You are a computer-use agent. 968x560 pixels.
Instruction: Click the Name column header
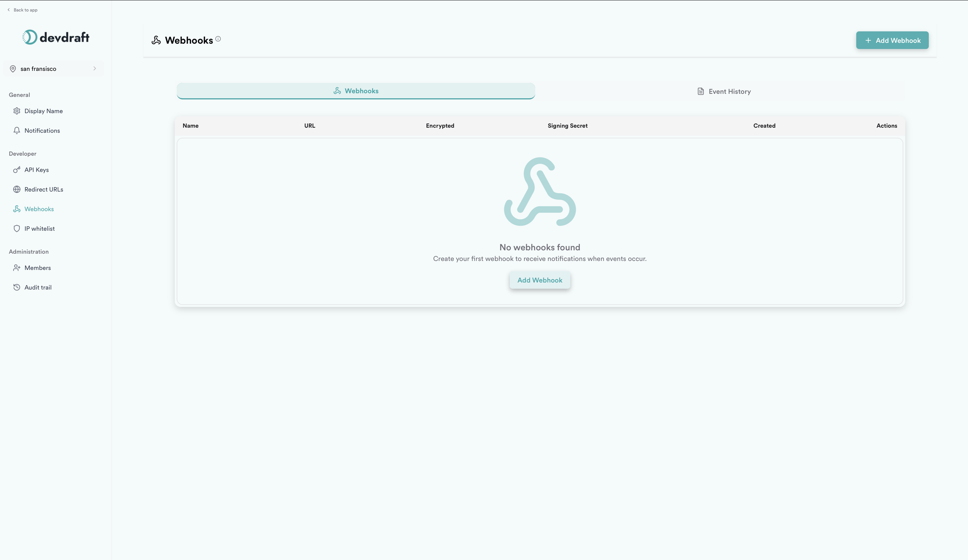pos(190,126)
